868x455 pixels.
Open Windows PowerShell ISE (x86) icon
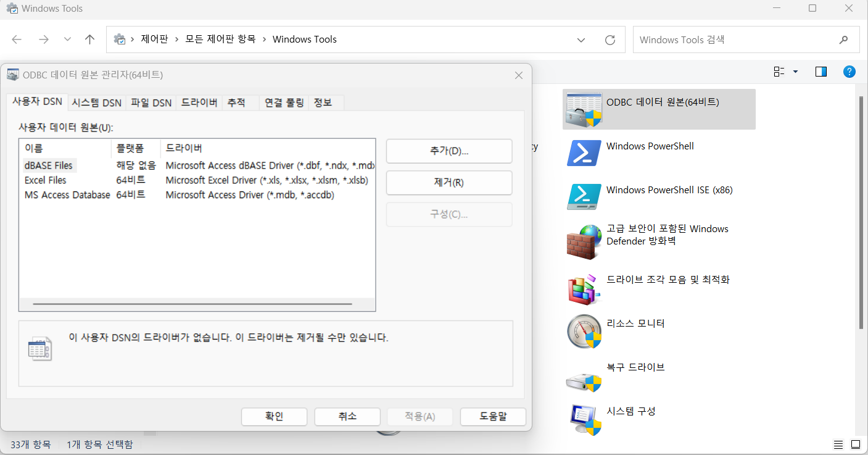(584, 197)
